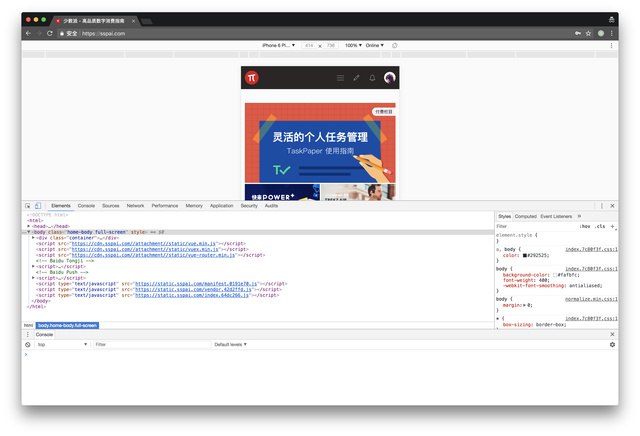Open the manifest.0191e70.js link
The image size is (640, 436).
pyautogui.click(x=196, y=283)
